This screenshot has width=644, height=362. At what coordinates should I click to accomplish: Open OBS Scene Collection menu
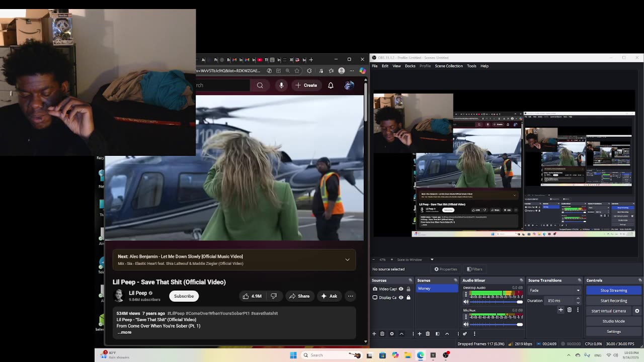(x=449, y=66)
